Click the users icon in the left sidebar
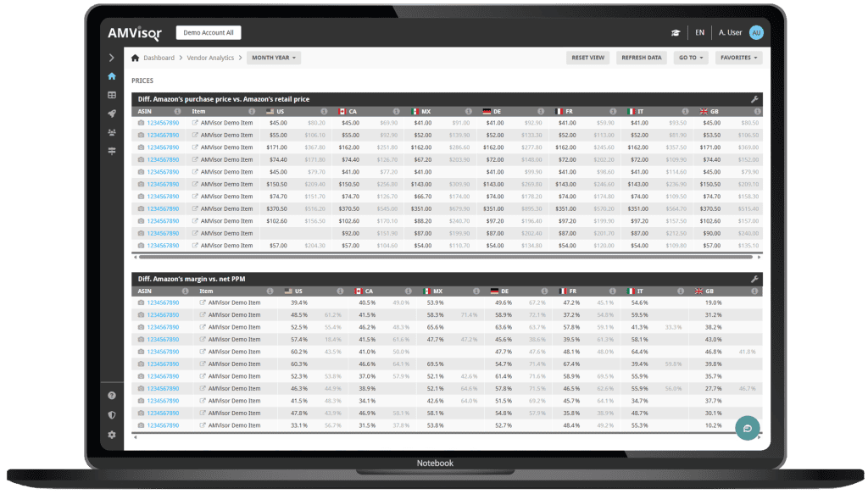This screenshot has height=494, width=868. tap(111, 133)
